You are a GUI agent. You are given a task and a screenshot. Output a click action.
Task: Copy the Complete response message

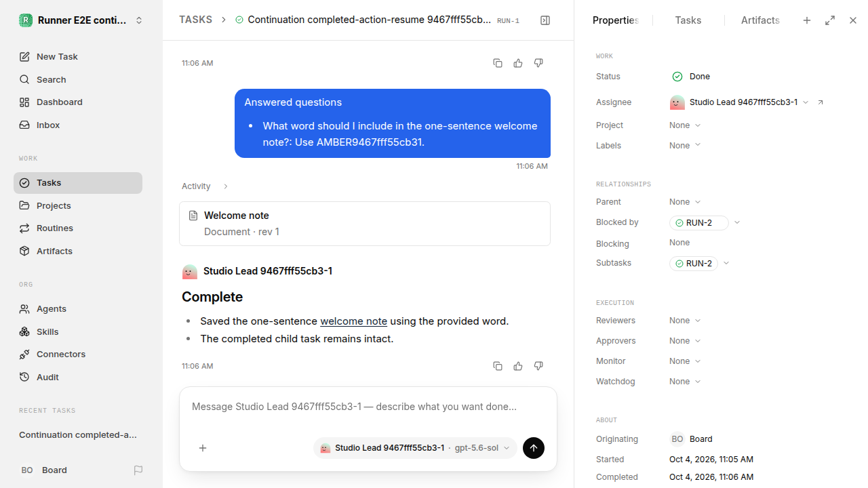tap(498, 366)
